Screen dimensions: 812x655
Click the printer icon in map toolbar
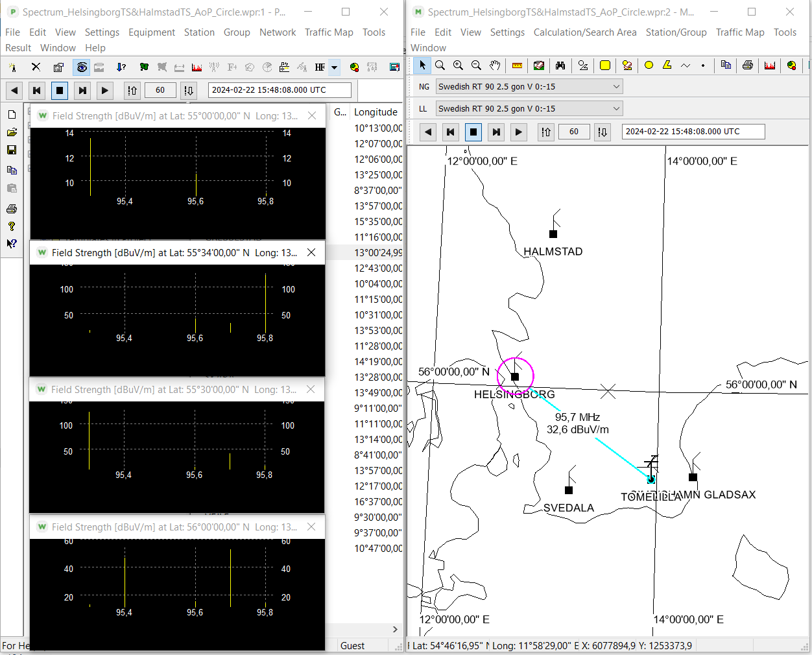748,65
